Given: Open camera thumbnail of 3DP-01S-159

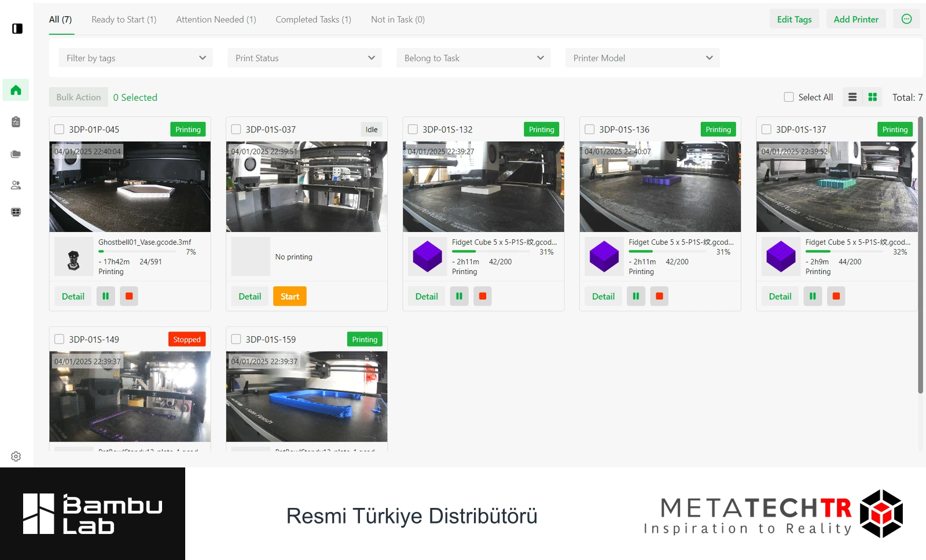Looking at the screenshot, I should pos(307,397).
